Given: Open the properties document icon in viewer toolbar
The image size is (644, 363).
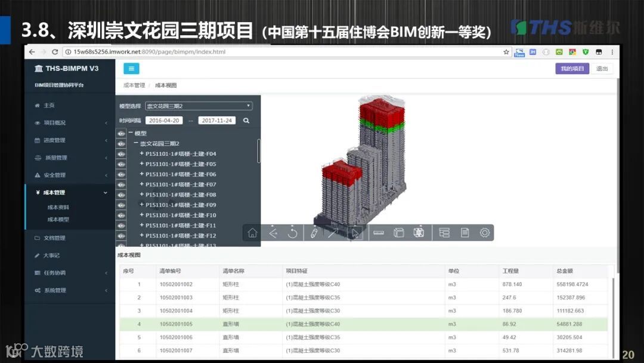Looking at the screenshot, I should coord(465,233).
